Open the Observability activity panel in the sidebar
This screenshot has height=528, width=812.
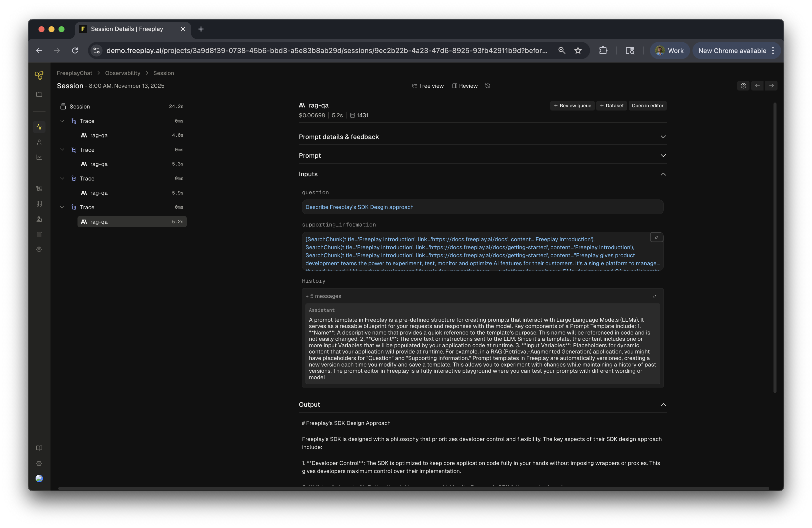(x=39, y=127)
